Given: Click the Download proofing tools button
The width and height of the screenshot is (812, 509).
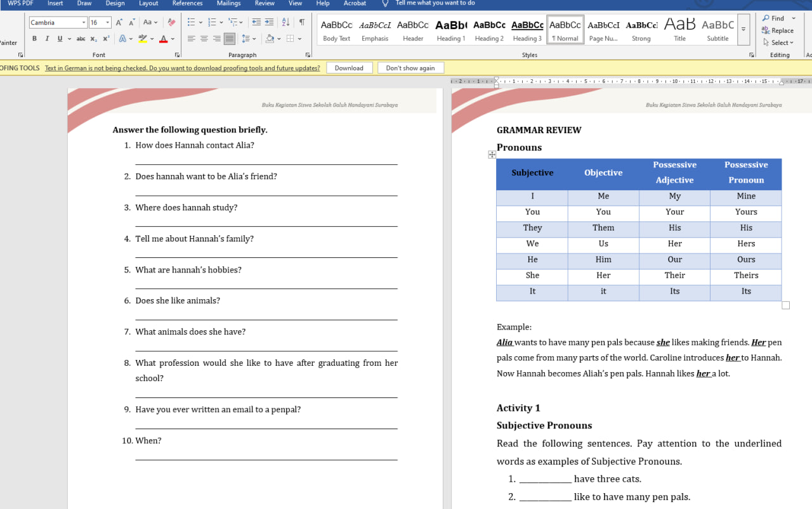Looking at the screenshot, I should click(349, 68).
